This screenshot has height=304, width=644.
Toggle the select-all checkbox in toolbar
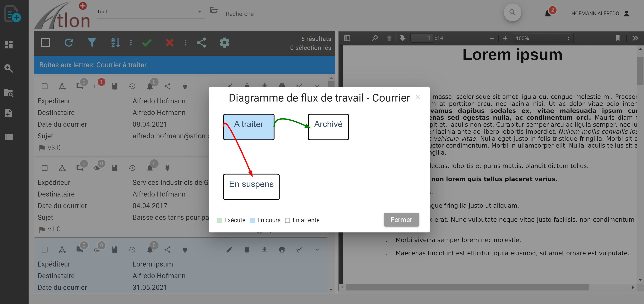tap(46, 43)
